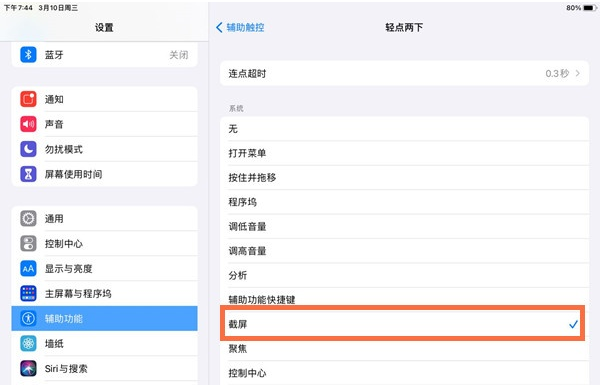Open the Control Center (控制中心) sidebar icon
This screenshot has width=600, height=385.
pyautogui.click(x=28, y=243)
